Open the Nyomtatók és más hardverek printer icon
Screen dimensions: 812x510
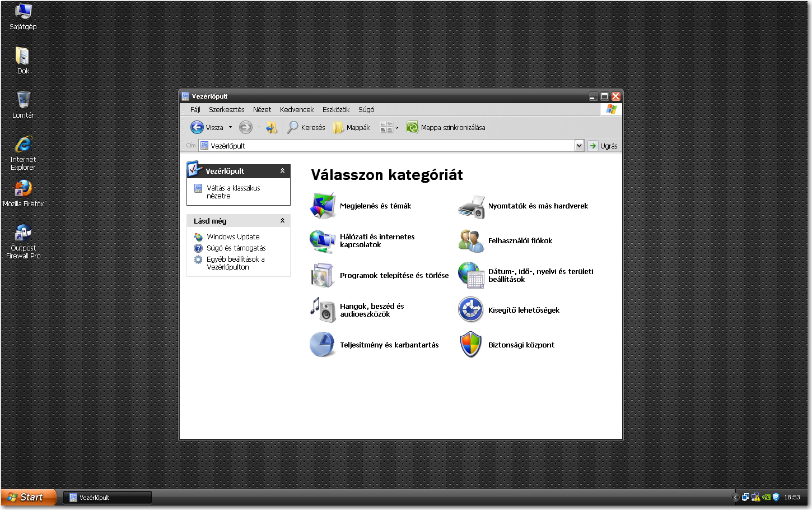471,206
